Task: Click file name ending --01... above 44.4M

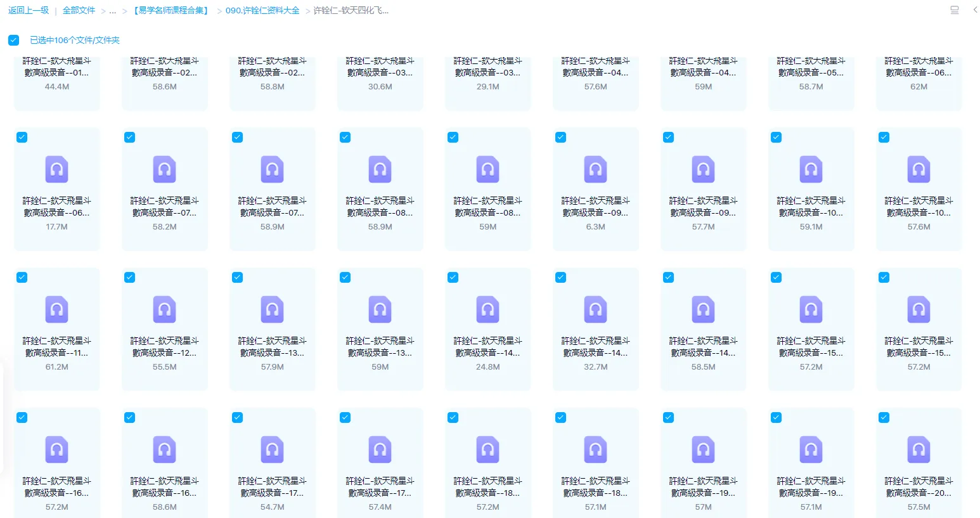Action: 57,67
